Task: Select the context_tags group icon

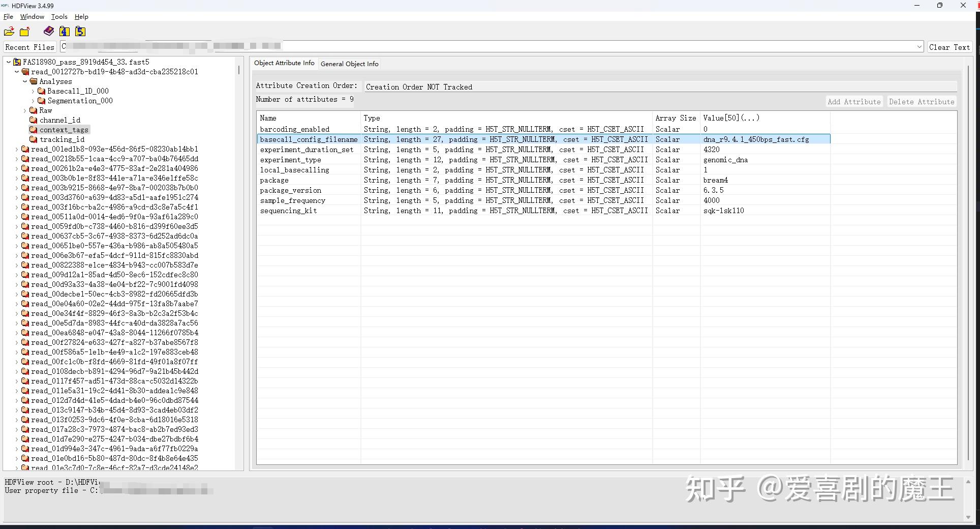Action: [34, 130]
